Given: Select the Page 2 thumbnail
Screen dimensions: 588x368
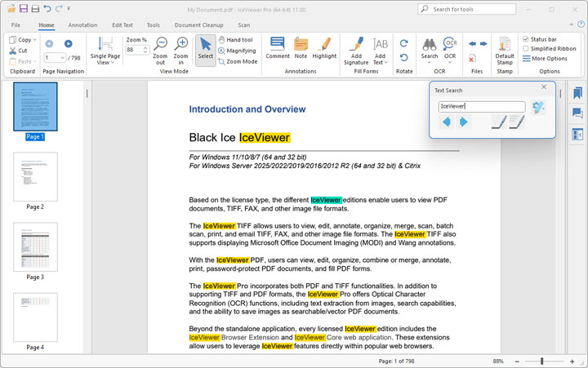Looking at the screenshot, I should pyautogui.click(x=35, y=177).
